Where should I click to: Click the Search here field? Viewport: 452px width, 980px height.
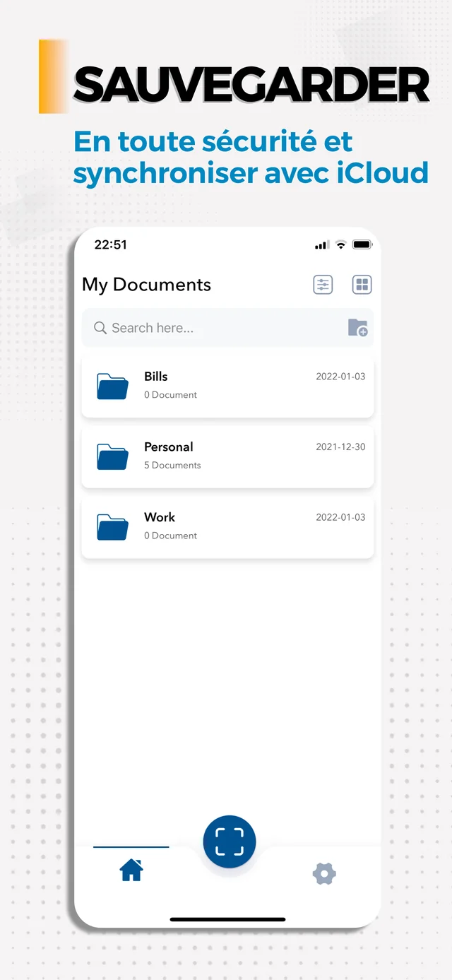click(x=227, y=328)
